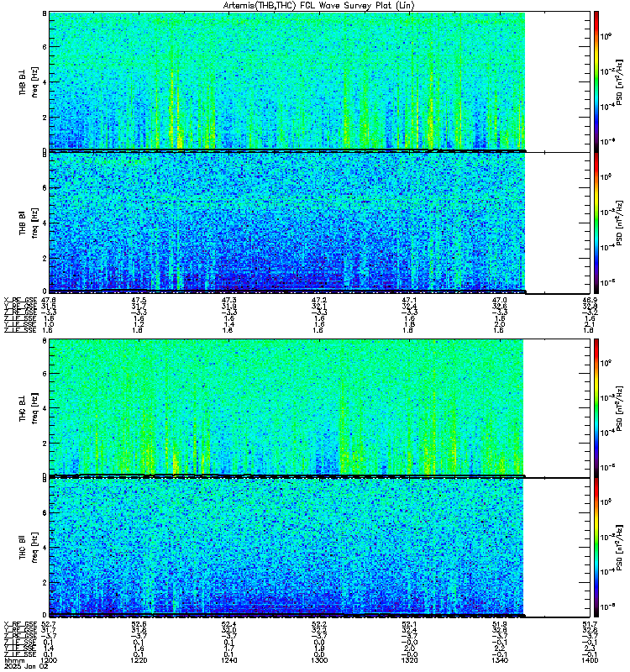The height and width of the screenshot is (672, 630).
Task: Click PSD label of THC B⊥ color bar
Action: (619, 408)
